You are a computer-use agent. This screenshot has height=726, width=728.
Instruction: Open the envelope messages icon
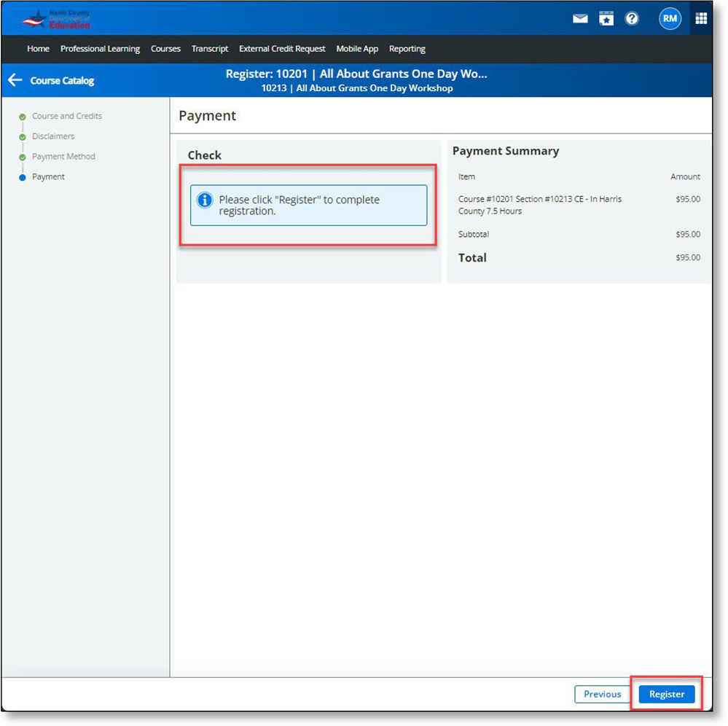point(580,18)
